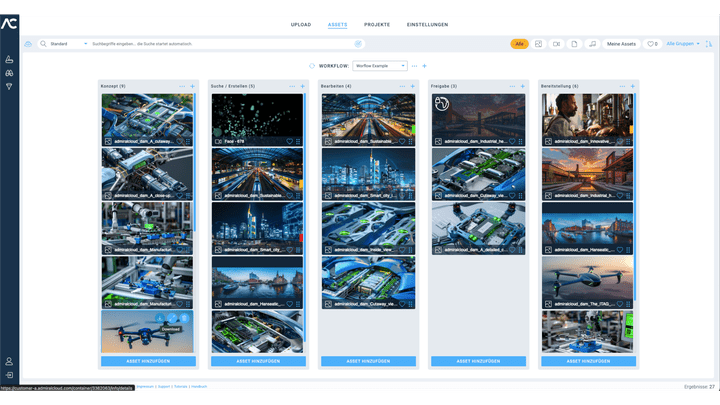Open Suche / Erstellen column options dots
This screenshot has height=405, width=720.
[x=292, y=86]
